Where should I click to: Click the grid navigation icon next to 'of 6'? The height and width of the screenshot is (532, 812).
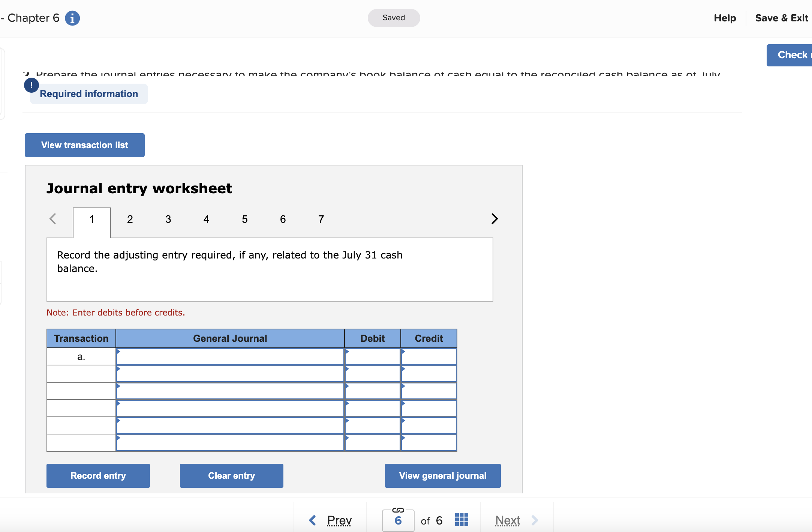click(x=461, y=520)
